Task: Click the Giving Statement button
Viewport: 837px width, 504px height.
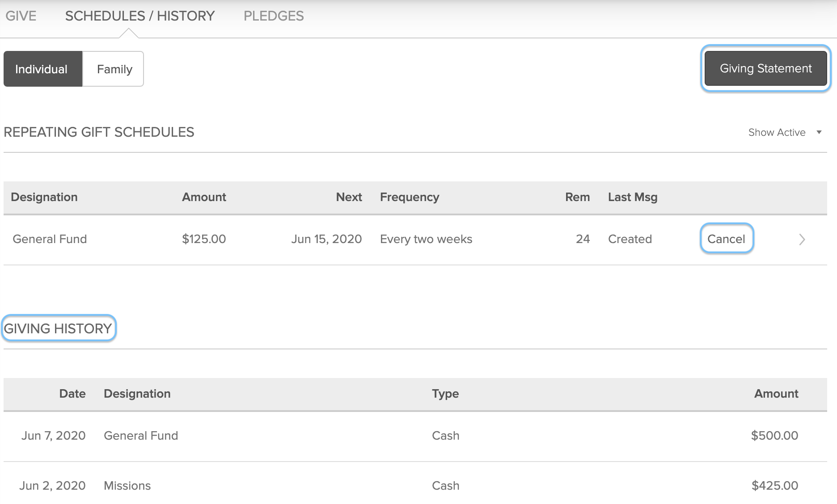Action: [765, 68]
